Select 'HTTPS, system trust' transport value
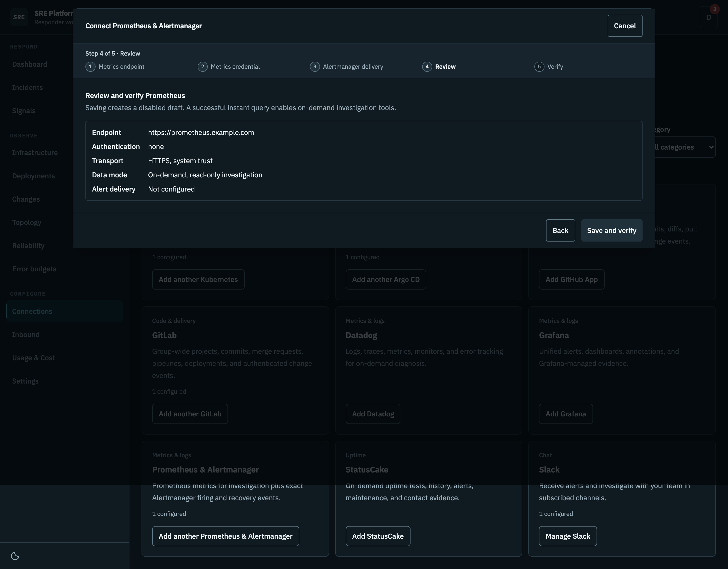 (180, 161)
